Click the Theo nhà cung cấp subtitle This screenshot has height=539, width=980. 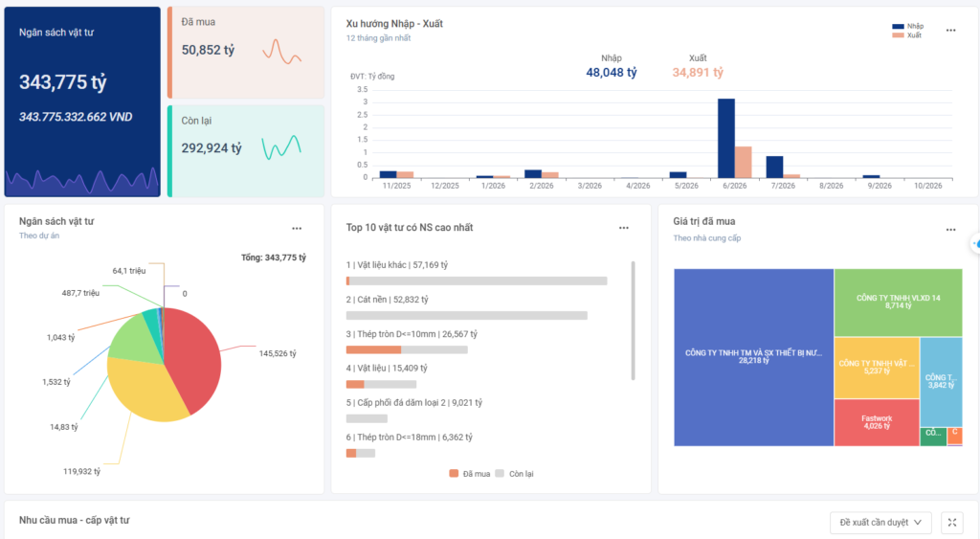point(706,238)
